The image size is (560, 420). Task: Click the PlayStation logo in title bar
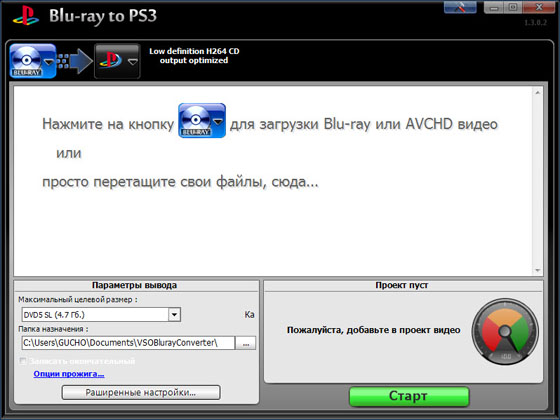(x=26, y=16)
